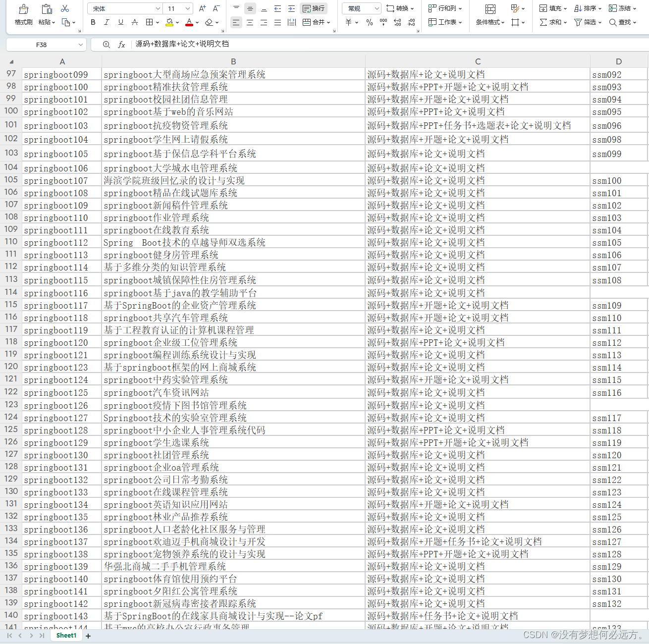Toggle bold formatting
The image size is (649, 644).
click(93, 22)
